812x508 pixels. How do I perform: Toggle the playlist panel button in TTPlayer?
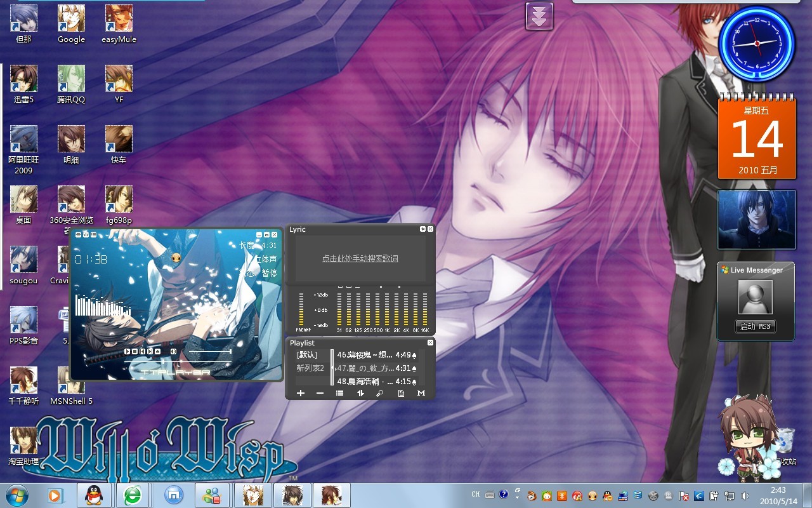92,235
